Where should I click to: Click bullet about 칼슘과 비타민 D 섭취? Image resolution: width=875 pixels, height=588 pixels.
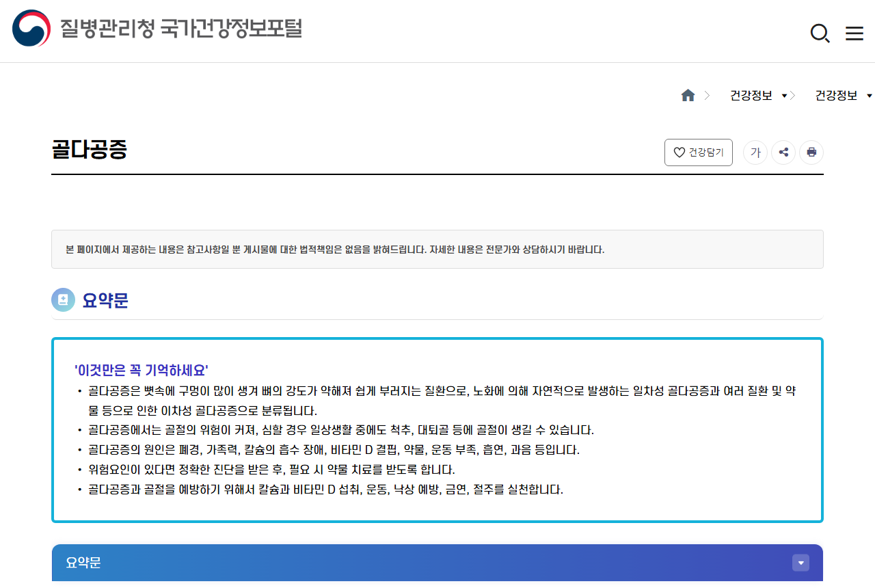click(325, 490)
